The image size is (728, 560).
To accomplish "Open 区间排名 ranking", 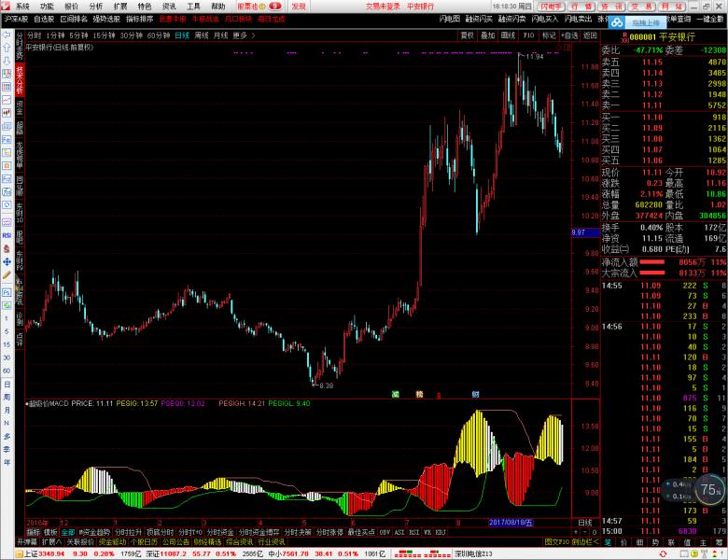I will click(x=74, y=19).
